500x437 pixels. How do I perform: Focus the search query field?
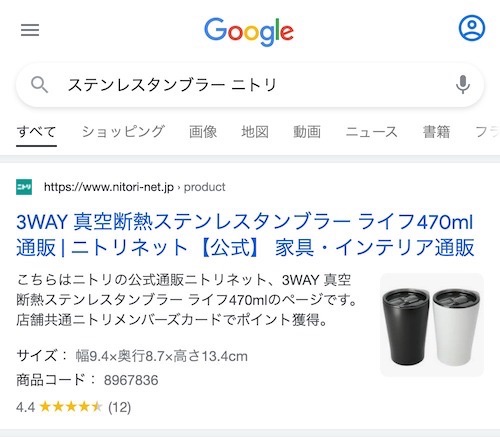pyautogui.click(x=250, y=85)
